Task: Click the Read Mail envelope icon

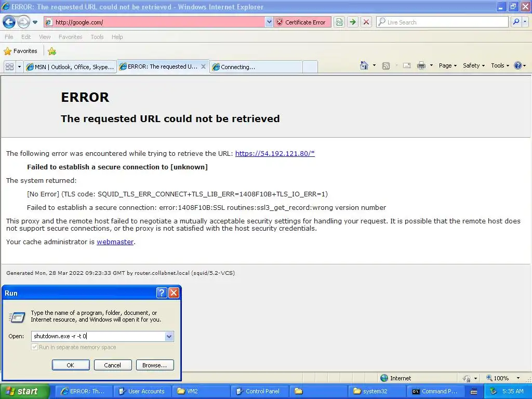Action: click(406, 65)
